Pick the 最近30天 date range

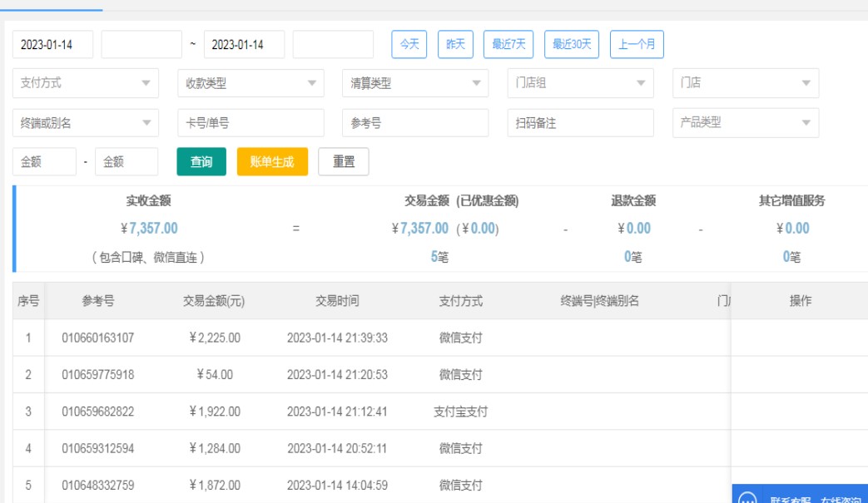click(x=572, y=44)
